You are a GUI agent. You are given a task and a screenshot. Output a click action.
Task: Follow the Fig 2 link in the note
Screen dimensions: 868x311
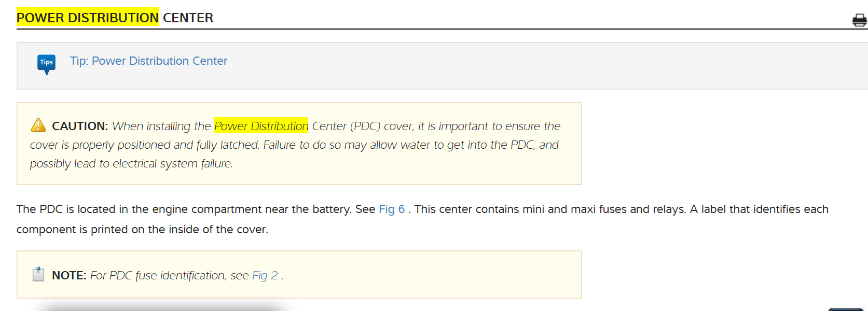coord(265,276)
